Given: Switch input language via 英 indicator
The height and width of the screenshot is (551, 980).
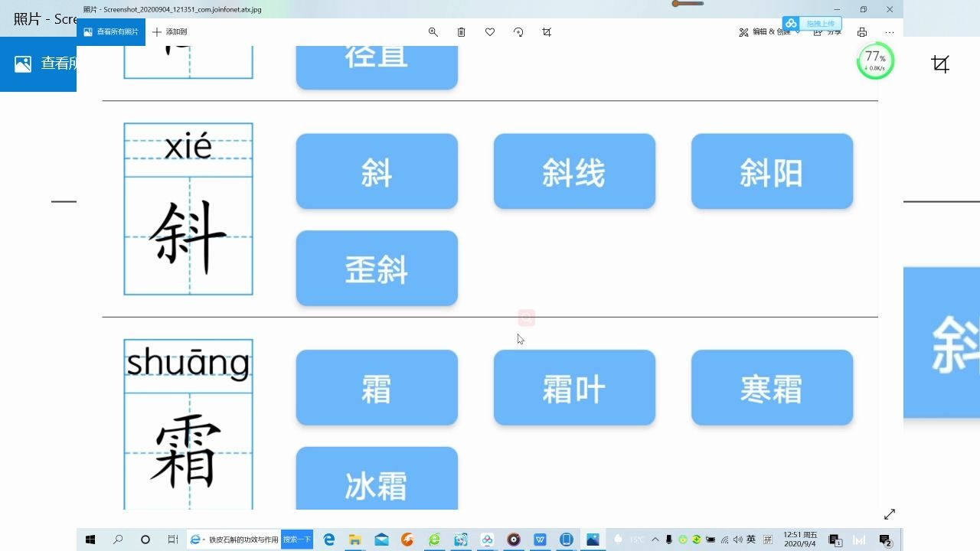Looking at the screenshot, I should click(751, 540).
